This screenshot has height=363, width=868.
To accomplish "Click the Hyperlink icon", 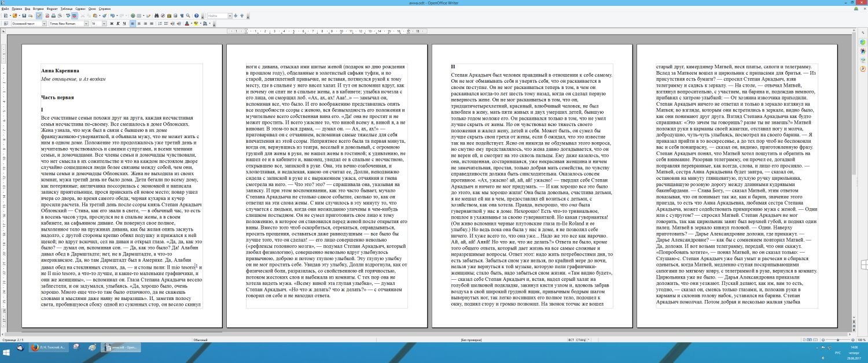I will [x=133, y=16].
